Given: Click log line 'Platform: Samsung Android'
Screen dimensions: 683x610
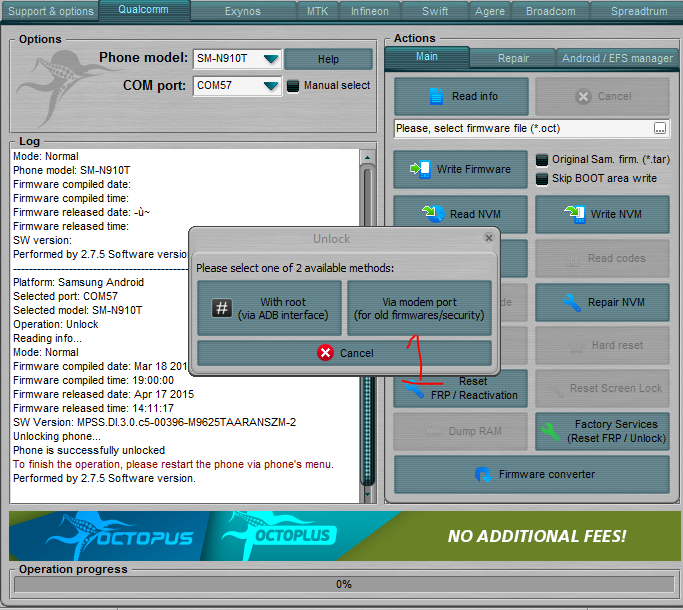Looking at the screenshot, I should click(x=78, y=282).
